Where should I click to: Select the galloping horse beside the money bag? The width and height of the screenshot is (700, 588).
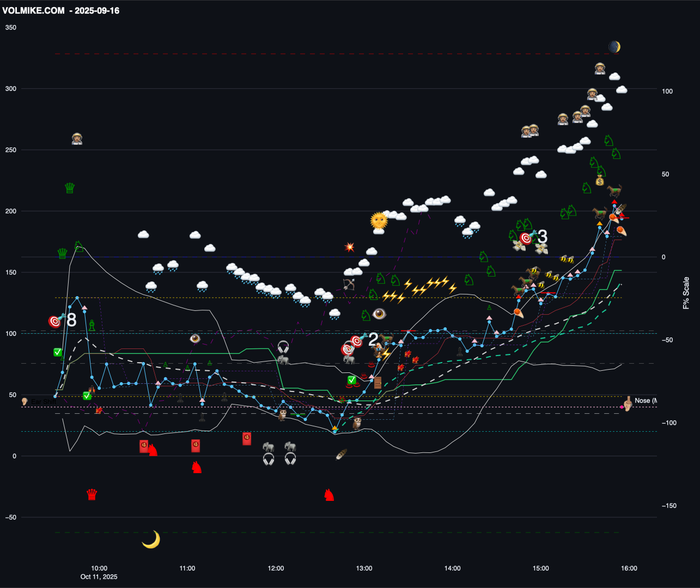pyautogui.click(x=614, y=191)
